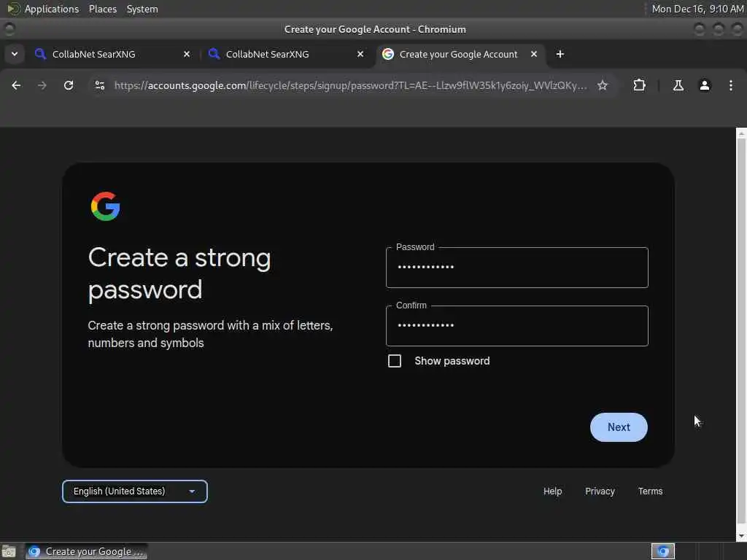This screenshot has height=560, width=747.
Task: Go back to the previous page
Action: (x=16, y=85)
